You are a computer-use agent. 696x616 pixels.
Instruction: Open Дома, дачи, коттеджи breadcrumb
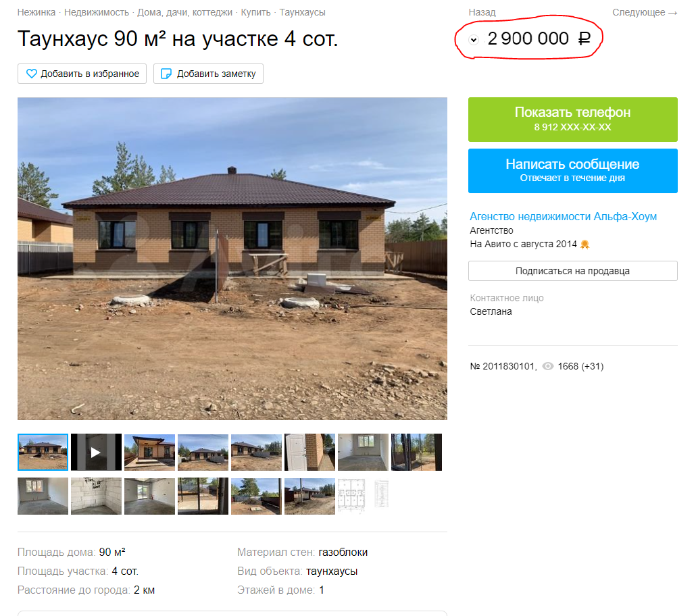click(184, 12)
